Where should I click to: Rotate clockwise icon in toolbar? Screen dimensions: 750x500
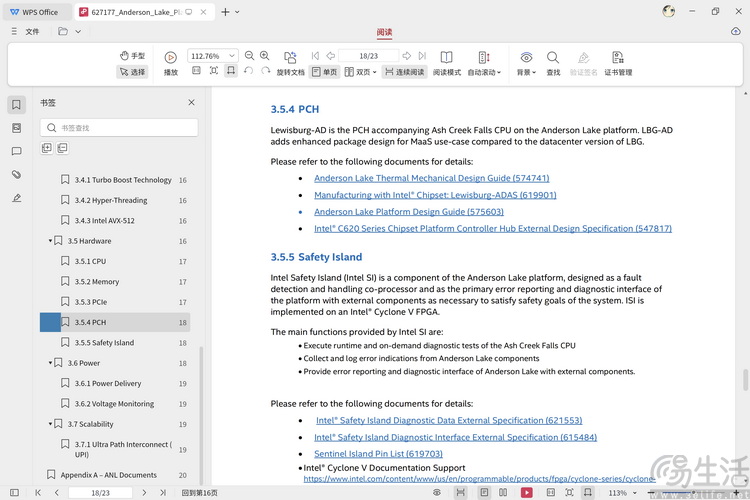pos(265,71)
